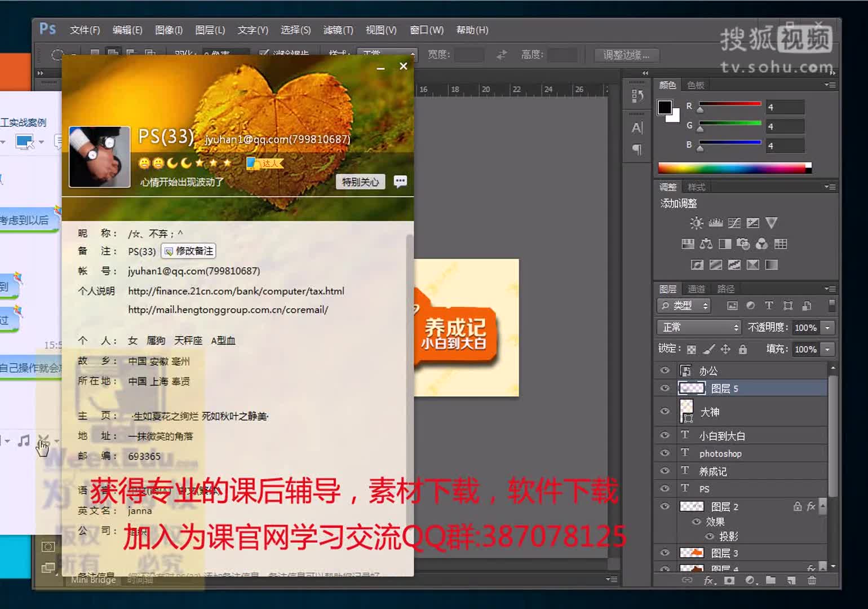The height and width of the screenshot is (609, 868).
Task: Open the 填充 fill dropdown arrow
Action: click(x=827, y=350)
